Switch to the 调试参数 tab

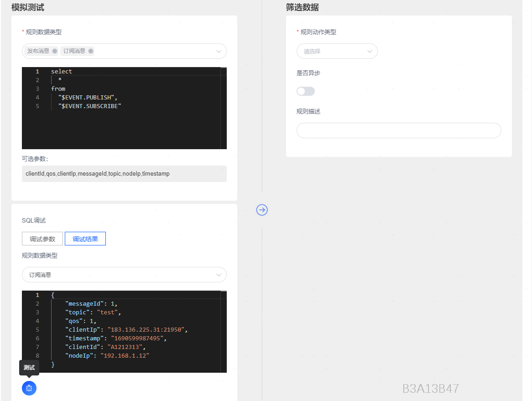pyautogui.click(x=42, y=239)
